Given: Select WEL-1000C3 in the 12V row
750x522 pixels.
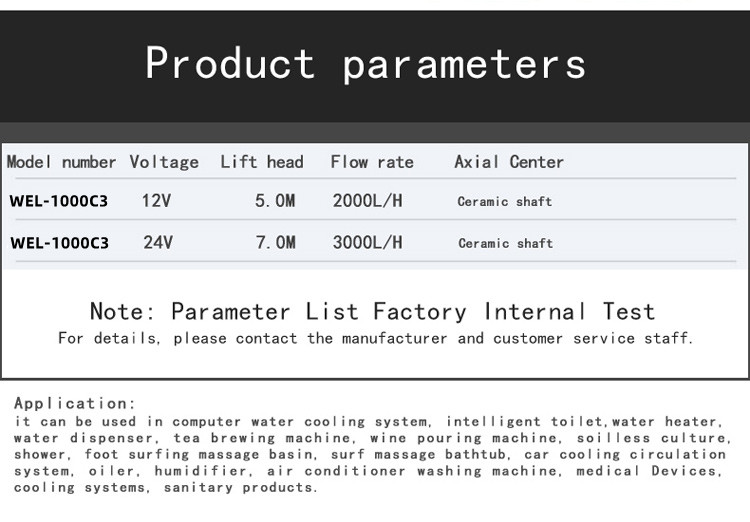Looking at the screenshot, I should click(x=58, y=201).
